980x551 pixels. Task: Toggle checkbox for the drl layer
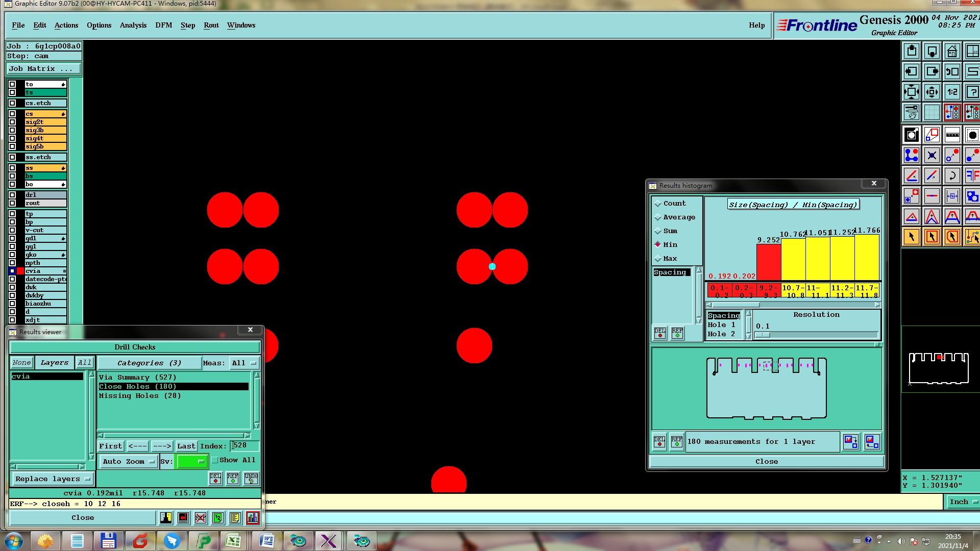(12, 195)
